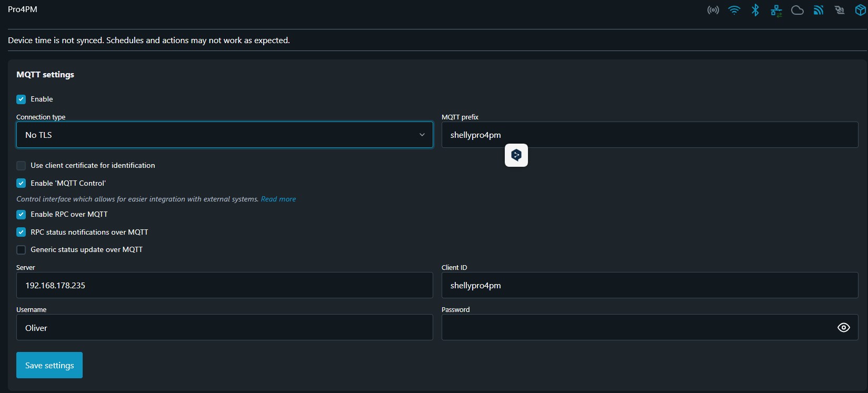868x393 pixels.
Task: Open the MQTT signal feed icon
Action: point(818,10)
